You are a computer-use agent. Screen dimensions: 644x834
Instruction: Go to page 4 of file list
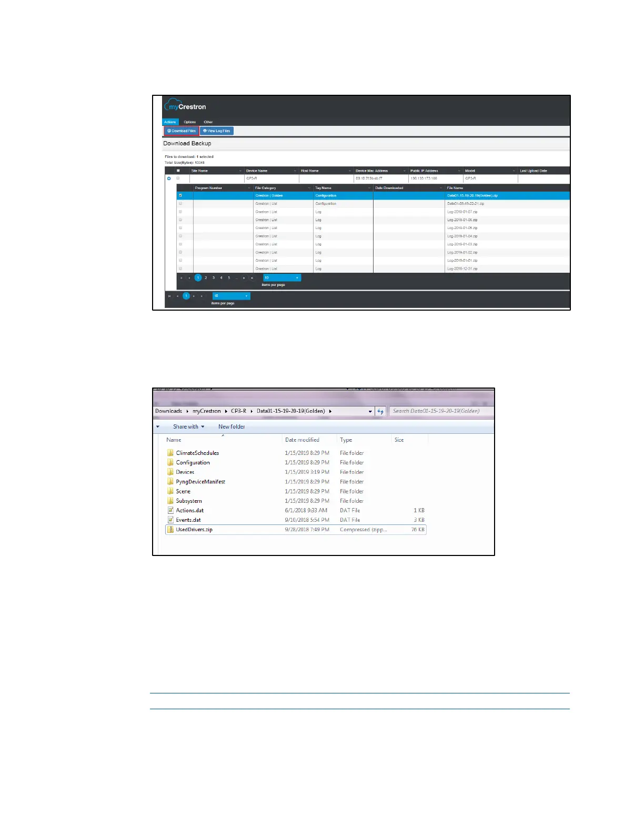coord(222,278)
